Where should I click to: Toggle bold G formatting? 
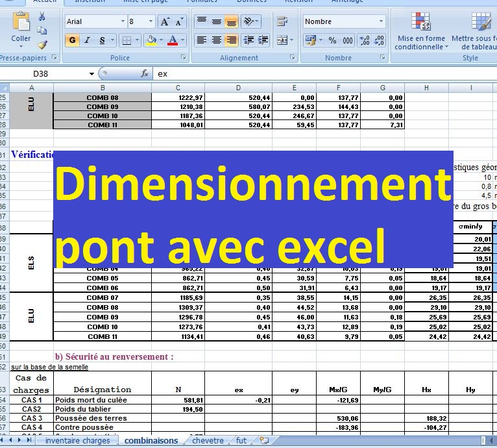(72, 40)
